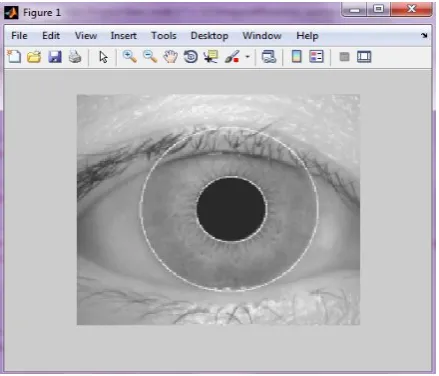The height and width of the screenshot is (376, 439).
Task: Open the Tools menu
Action: click(164, 36)
